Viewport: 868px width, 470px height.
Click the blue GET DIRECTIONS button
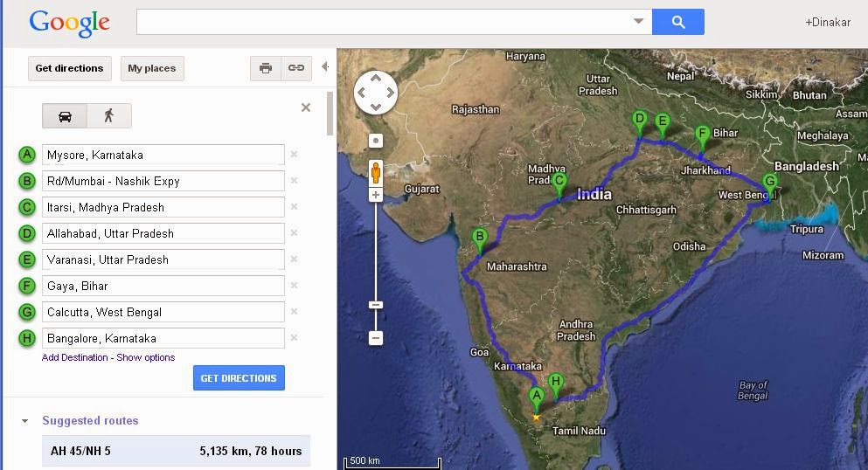point(239,378)
